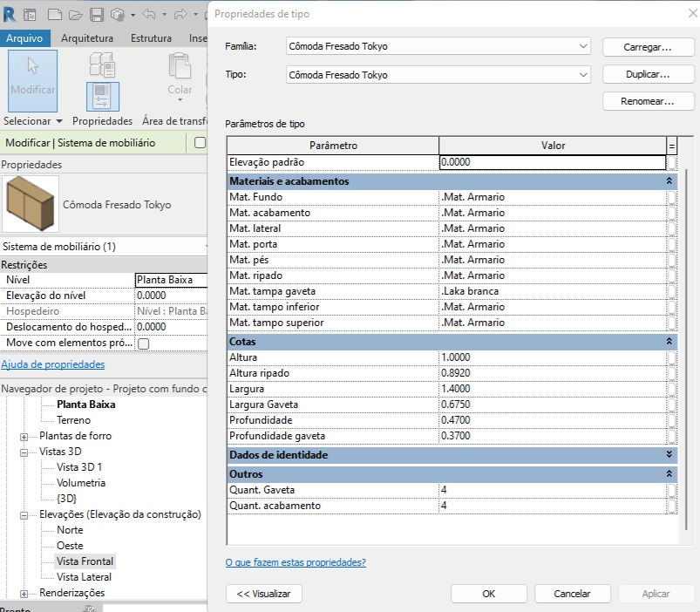This screenshot has width=700, height=612.
Task: Click the equals column header button
Action: [671, 146]
